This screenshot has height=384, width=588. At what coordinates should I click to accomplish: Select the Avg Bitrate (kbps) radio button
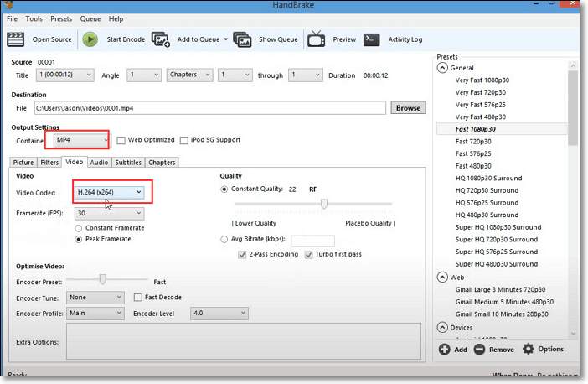pyautogui.click(x=224, y=240)
